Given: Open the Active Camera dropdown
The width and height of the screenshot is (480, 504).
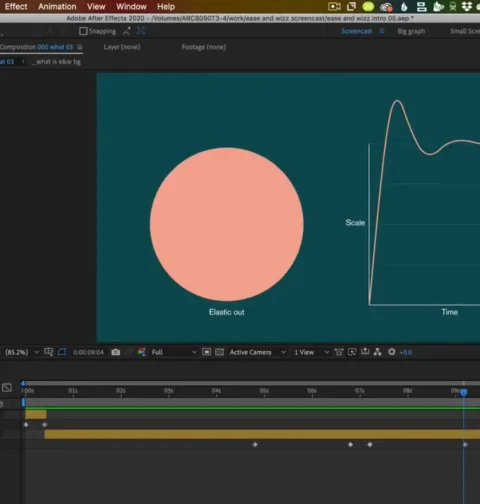Looking at the screenshot, I should point(257,352).
